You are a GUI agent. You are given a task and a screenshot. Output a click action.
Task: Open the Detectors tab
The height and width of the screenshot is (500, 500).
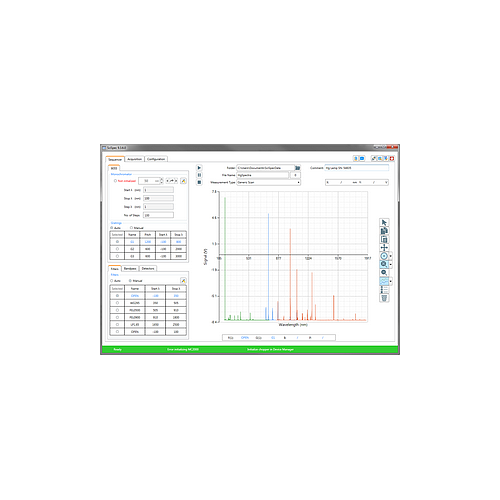[x=148, y=269]
